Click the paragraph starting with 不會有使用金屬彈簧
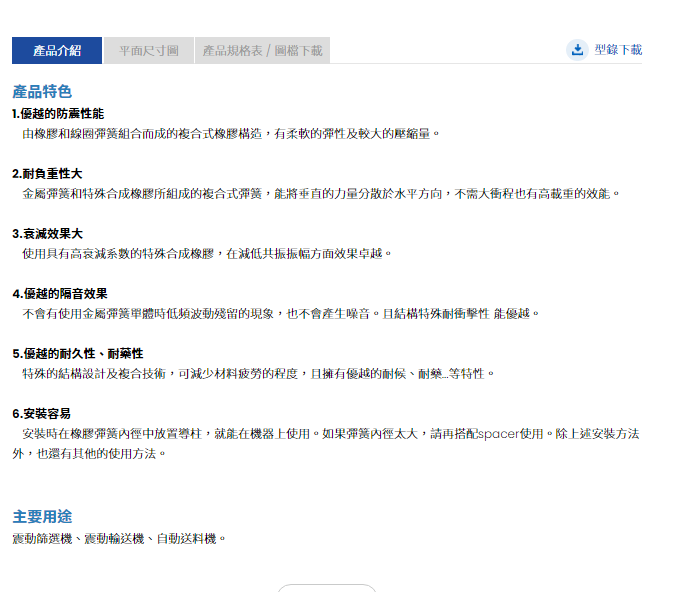Image resolution: width=682 pixels, height=592 pixels. 280,313
